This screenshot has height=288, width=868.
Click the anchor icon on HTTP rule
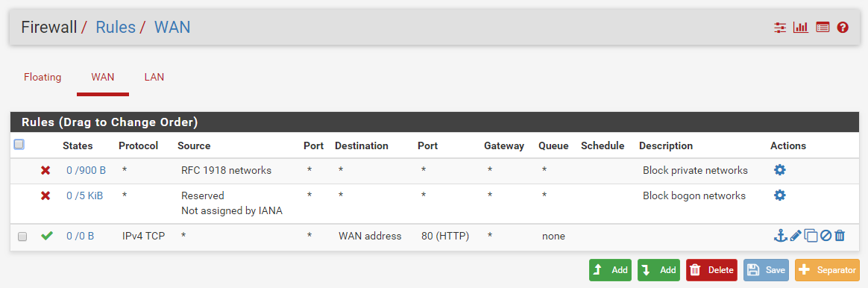pos(780,236)
